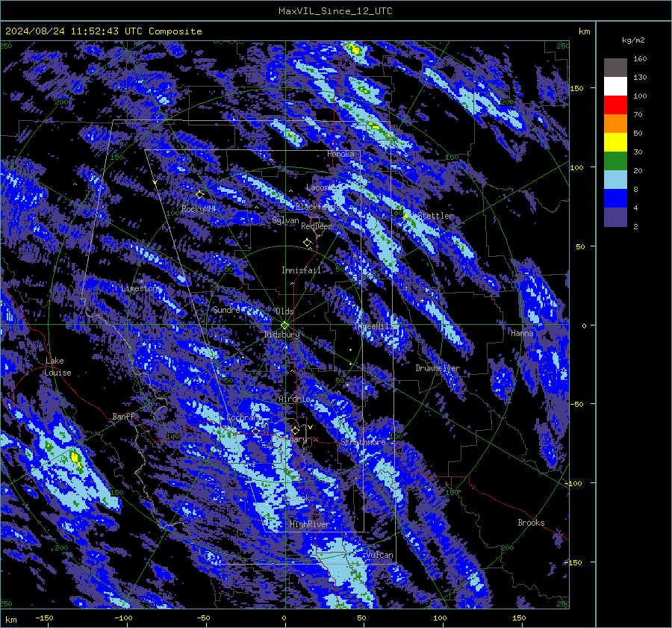
Task: Select the orange 50-70 legend swatch
Action: click(615, 124)
